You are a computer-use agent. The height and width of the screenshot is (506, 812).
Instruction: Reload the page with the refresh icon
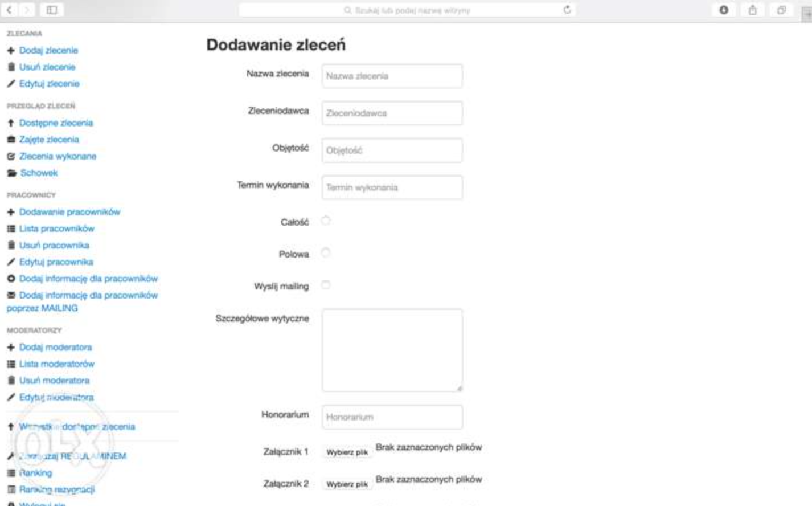coord(567,10)
